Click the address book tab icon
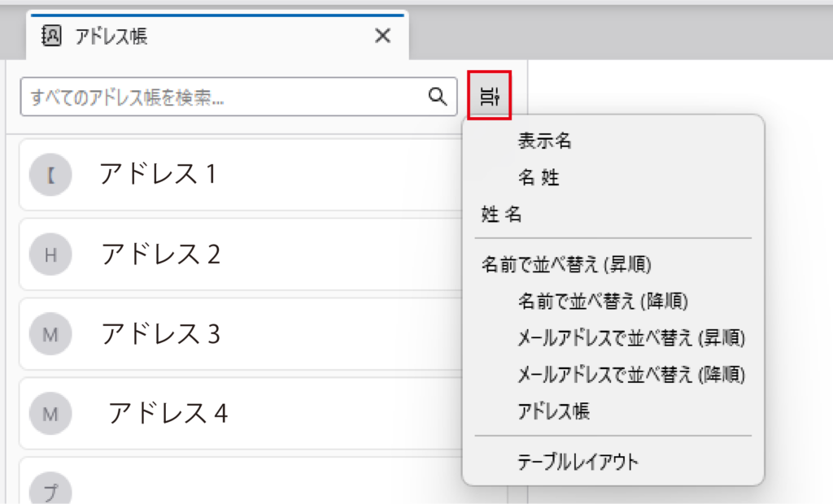The width and height of the screenshot is (833, 504). point(51,36)
